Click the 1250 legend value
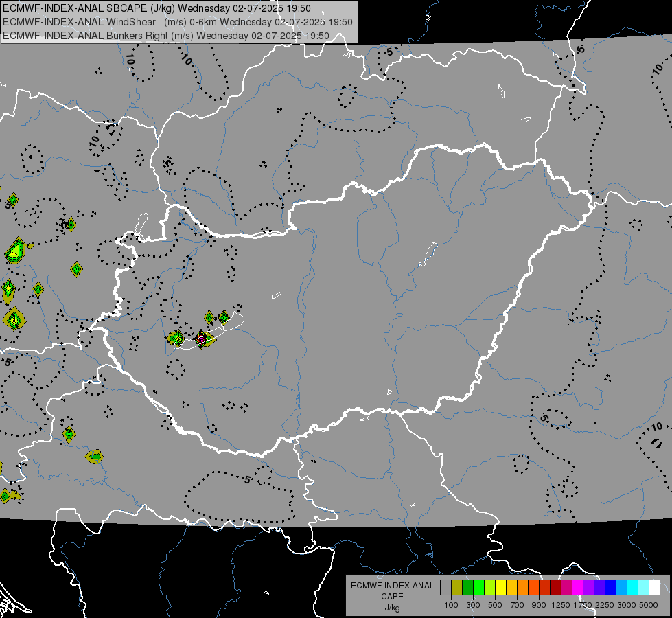The width and height of the screenshot is (672, 618). click(561, 605)
